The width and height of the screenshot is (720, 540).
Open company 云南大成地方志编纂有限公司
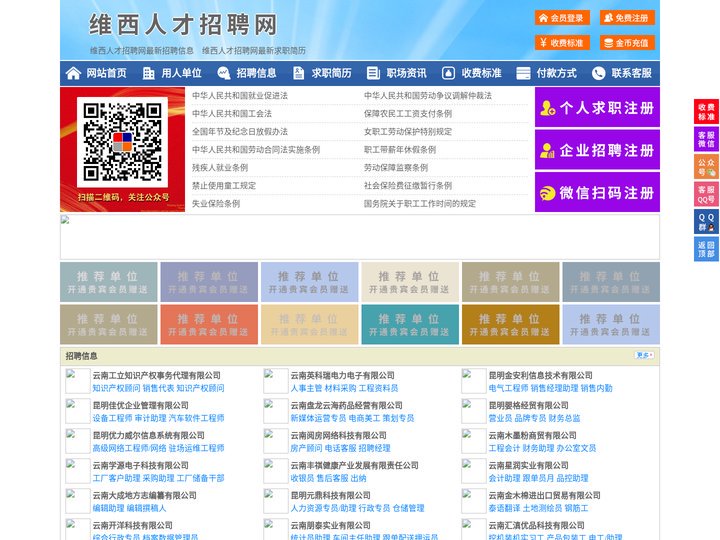tap(145, 495)
